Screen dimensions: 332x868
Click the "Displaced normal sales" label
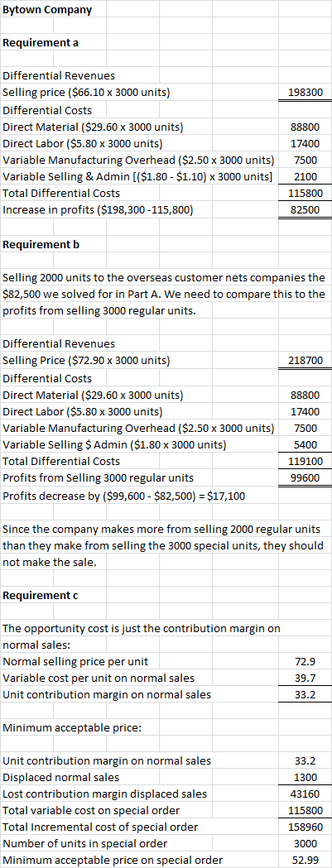point(60,777)
